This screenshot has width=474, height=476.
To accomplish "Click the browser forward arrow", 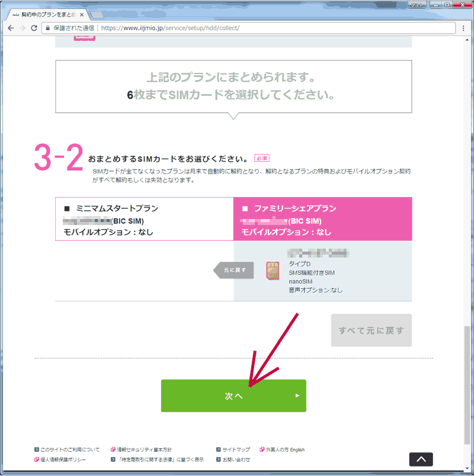I will [23, 28].
